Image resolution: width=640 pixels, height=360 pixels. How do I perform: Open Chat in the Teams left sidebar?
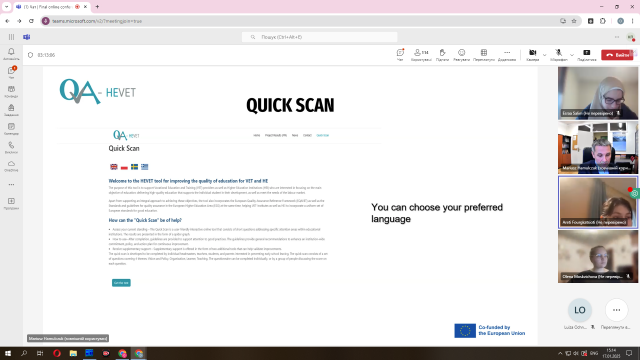click(11, 72)
